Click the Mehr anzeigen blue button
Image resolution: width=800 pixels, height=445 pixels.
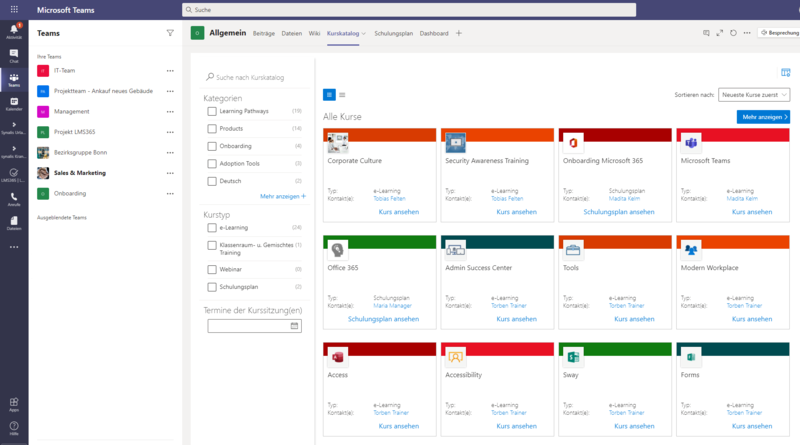point(763,117)
